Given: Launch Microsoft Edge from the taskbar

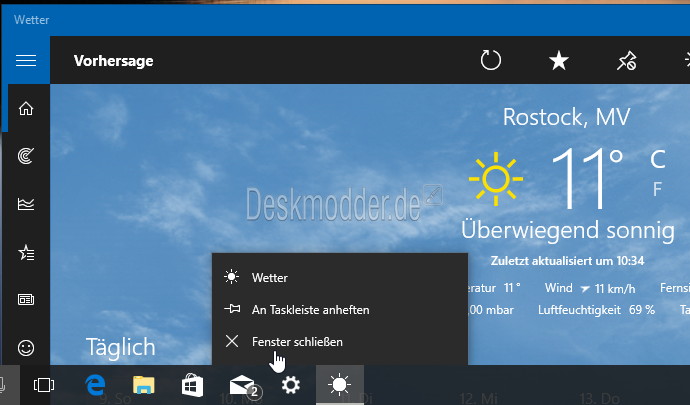Looking at the screenshot, I should point(95,385).
